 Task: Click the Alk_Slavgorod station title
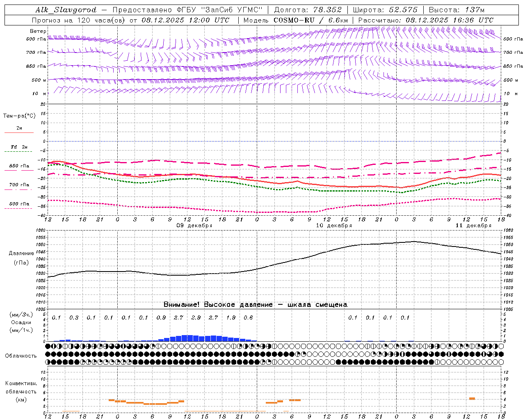click(66, 10)
